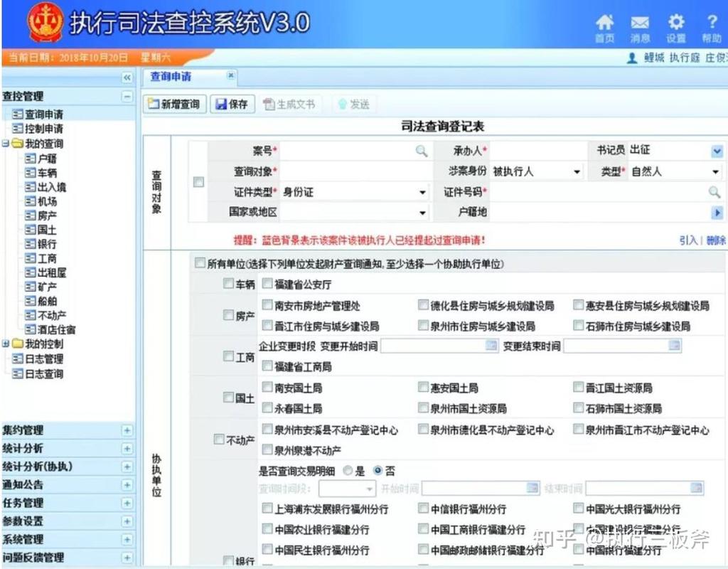Click the 引入 link

click(688, 240)
